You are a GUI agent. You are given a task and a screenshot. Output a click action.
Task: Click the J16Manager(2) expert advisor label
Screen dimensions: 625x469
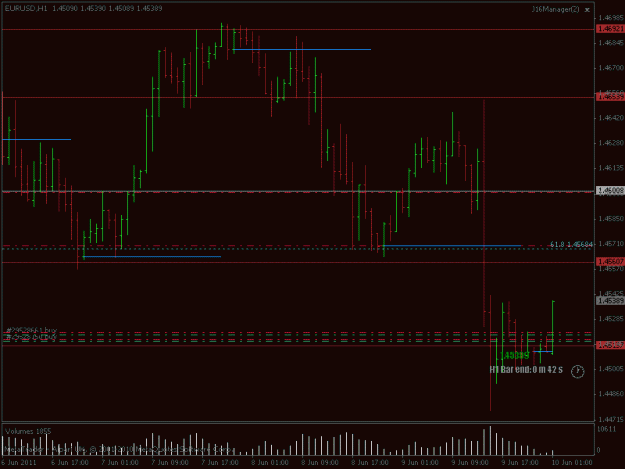pyautogui.click(x=556, y=9)
